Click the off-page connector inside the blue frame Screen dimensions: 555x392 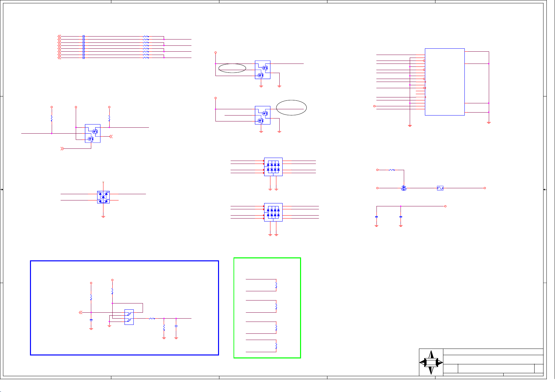(x=80, y=312)
